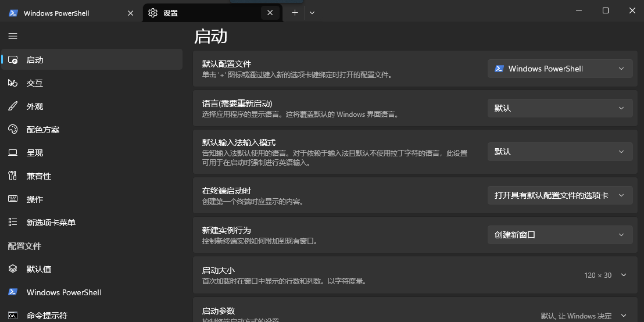Viewport: 644px width, 322px height.
Task: Click the 兼容性 compatibility icon
Action: [13, 176]
